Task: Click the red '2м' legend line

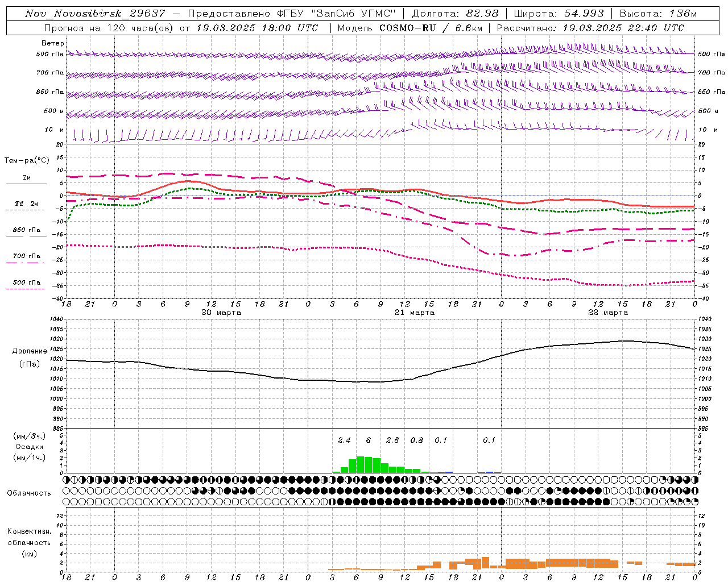Action: (26, 184)
